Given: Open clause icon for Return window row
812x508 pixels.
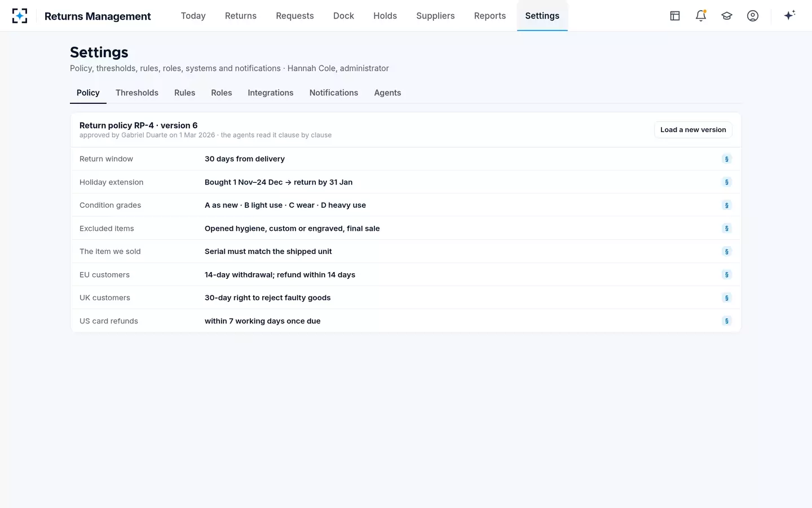Looking at the screenshot, I should (727, 159).
